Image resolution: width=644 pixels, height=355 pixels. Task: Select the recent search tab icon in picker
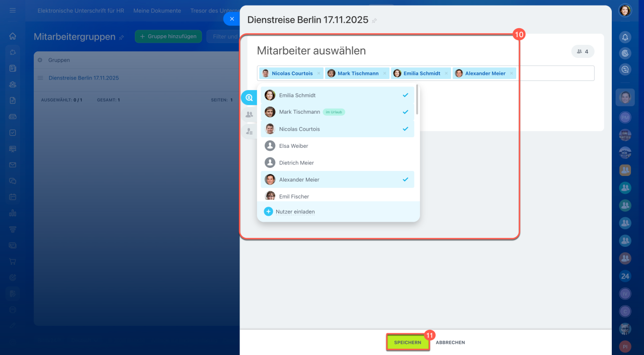(249, 98)
